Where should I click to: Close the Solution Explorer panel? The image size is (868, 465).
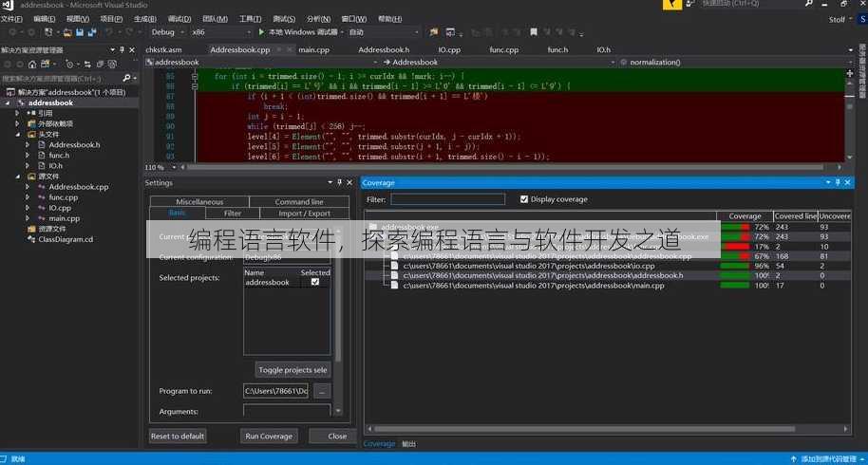[x=132, y=49]
